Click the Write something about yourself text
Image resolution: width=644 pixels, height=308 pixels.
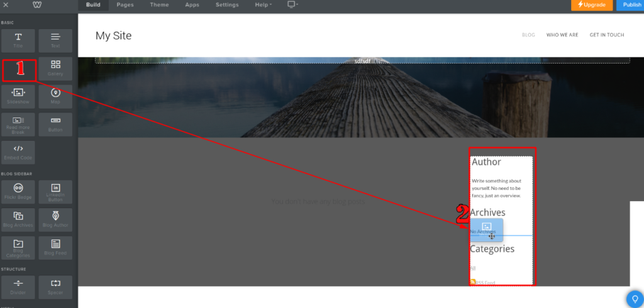pyautogui.click(x=496, y=188)
